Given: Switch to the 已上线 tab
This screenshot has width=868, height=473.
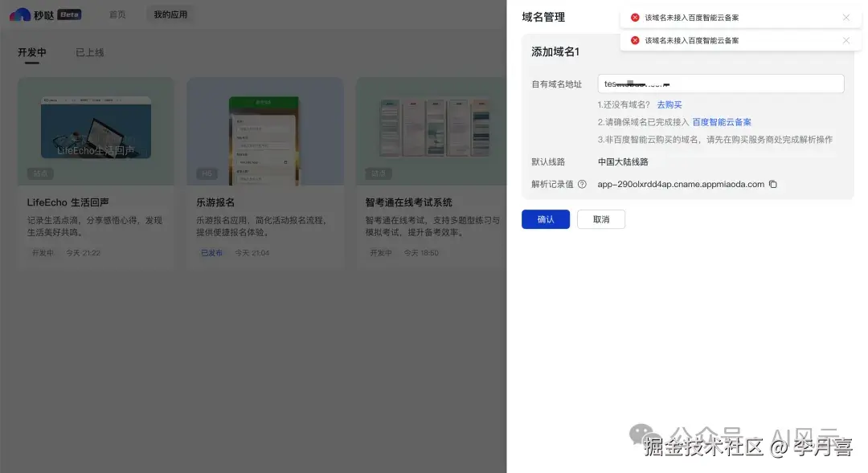Looking at the screenshot, I should (88, 53).
